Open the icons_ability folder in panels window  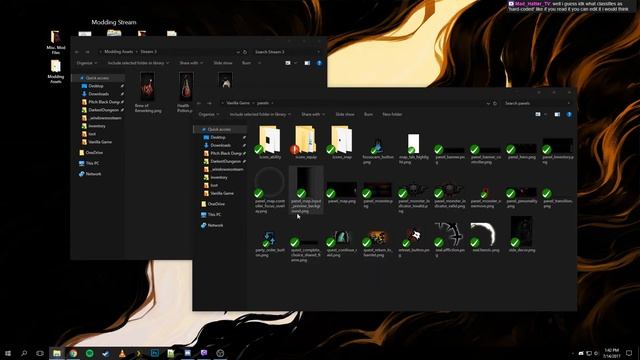(269, 142)
